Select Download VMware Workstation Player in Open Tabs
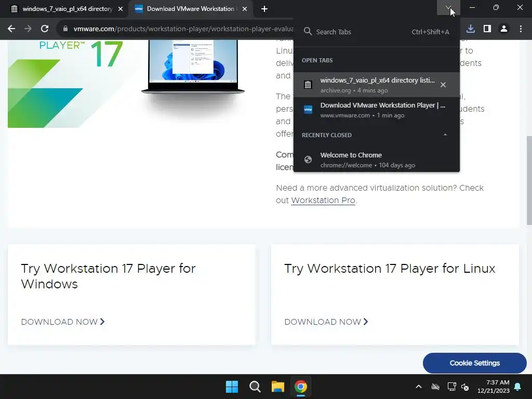The width and height of the screenshot is (532, 399). click(x=377, y=110)
